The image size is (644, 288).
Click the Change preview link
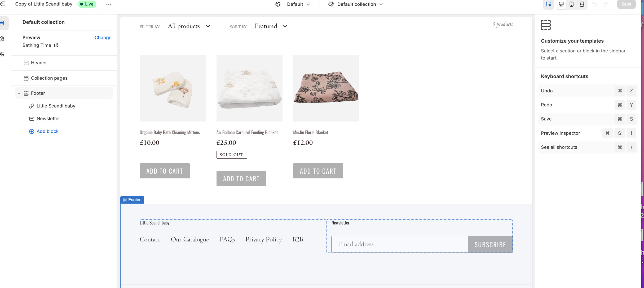point(103,38)
